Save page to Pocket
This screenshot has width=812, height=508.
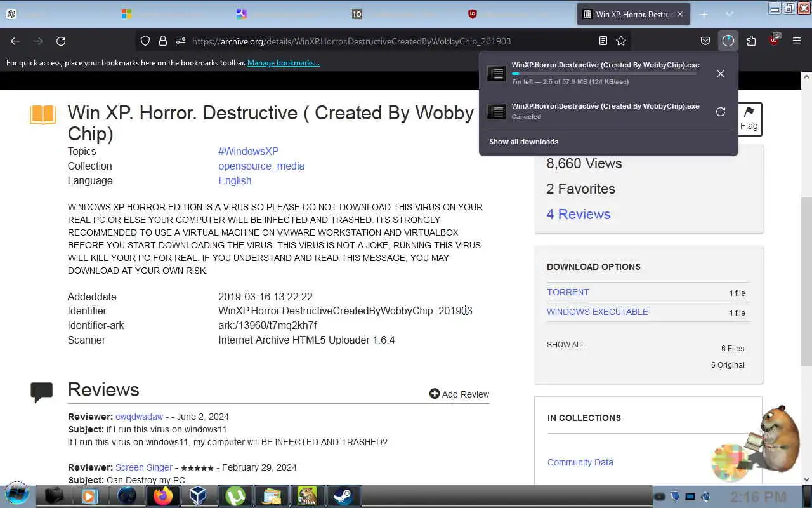(x=705, y=41)
